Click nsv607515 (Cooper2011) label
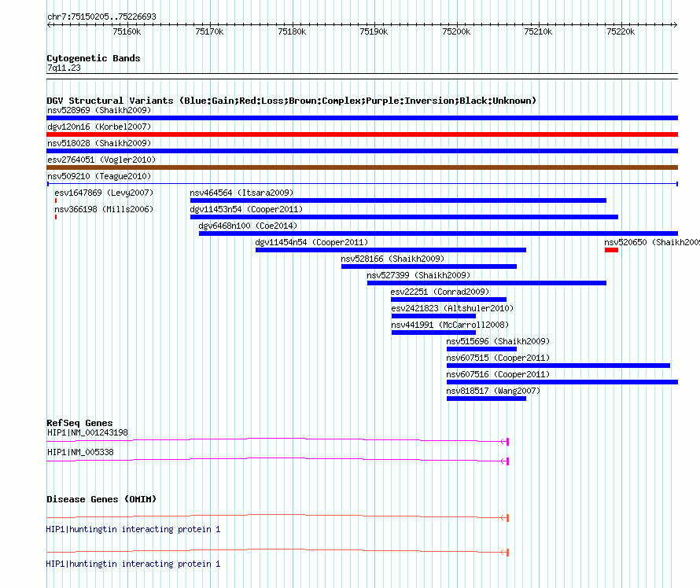The width and height of the screenshot is (700, 588). pyautogui.click(x=498, y=358)
